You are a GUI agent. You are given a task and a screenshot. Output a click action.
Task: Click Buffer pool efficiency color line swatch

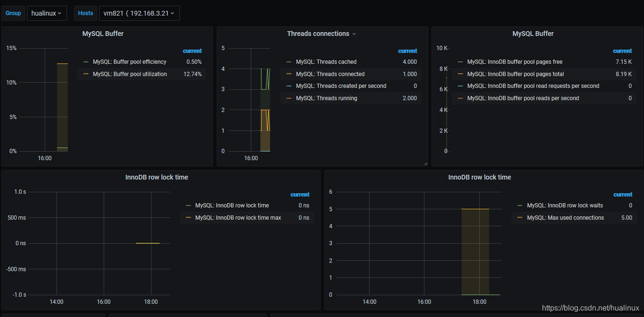coord(86,62)
